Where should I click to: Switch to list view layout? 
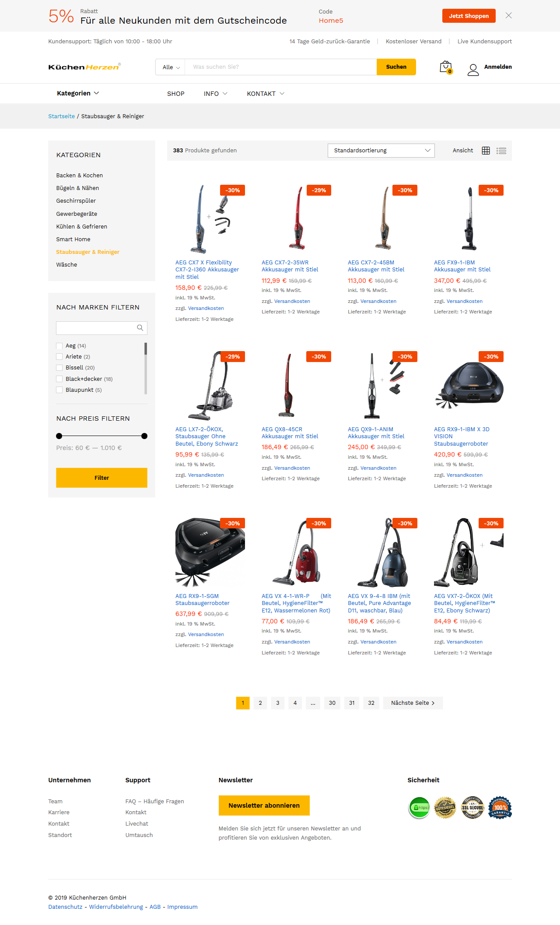point(501,151)
